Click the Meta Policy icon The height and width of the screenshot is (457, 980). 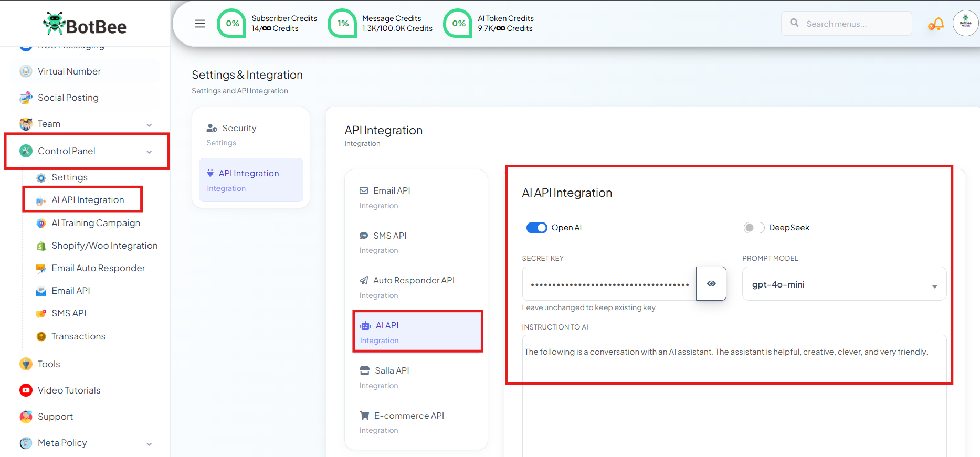click(x=26, y=443)
